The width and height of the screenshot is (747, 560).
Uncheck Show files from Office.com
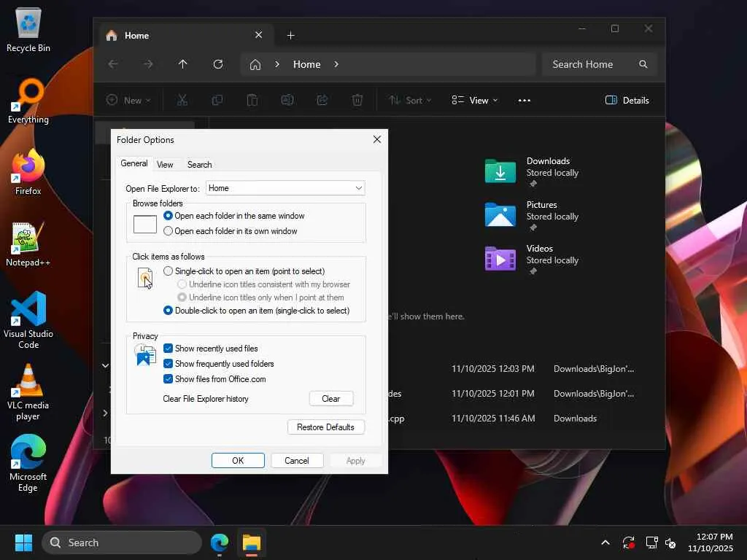point(169,379)
